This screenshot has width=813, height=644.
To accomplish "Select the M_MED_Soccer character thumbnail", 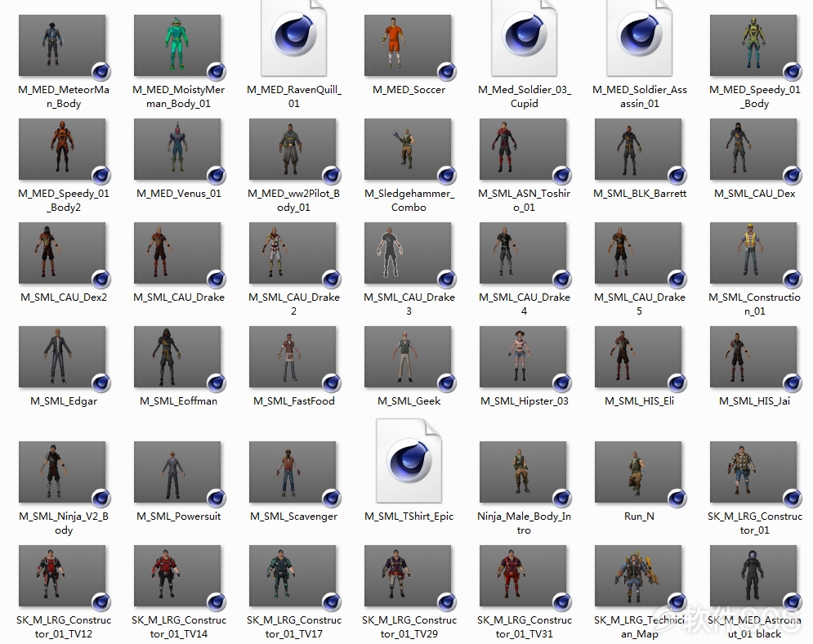I will (408, 46).
